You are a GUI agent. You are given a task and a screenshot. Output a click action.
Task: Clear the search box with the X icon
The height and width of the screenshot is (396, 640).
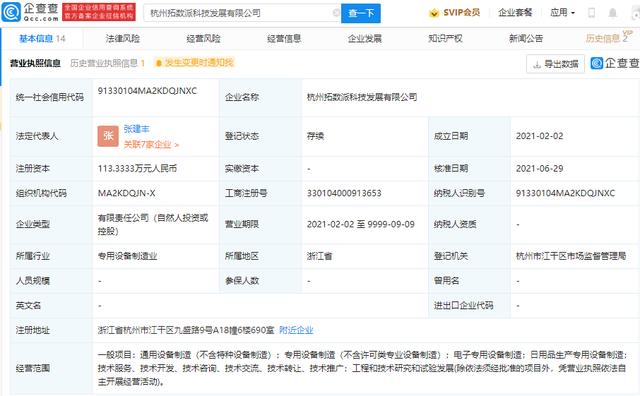pyautogui.click(x=336, y=13)
